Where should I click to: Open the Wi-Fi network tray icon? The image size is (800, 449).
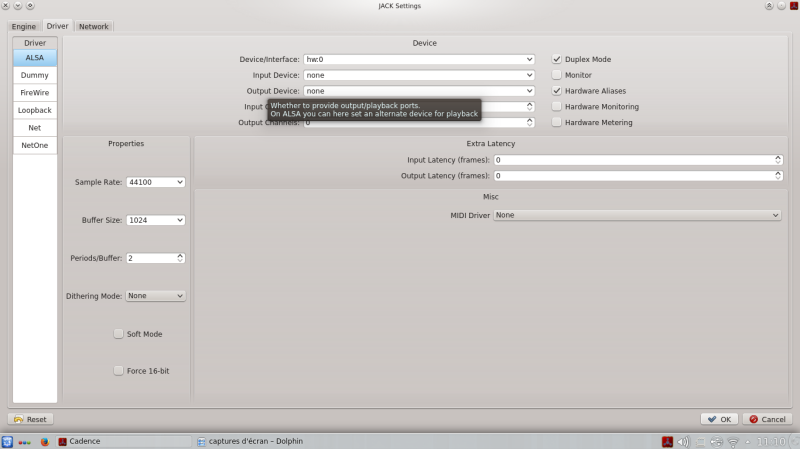(733, 442)
